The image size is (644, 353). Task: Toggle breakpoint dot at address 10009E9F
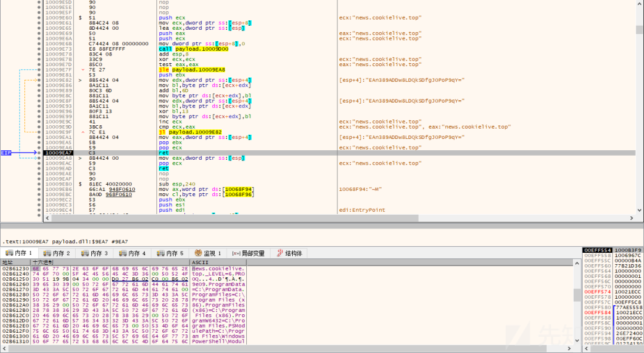(39, 132)
